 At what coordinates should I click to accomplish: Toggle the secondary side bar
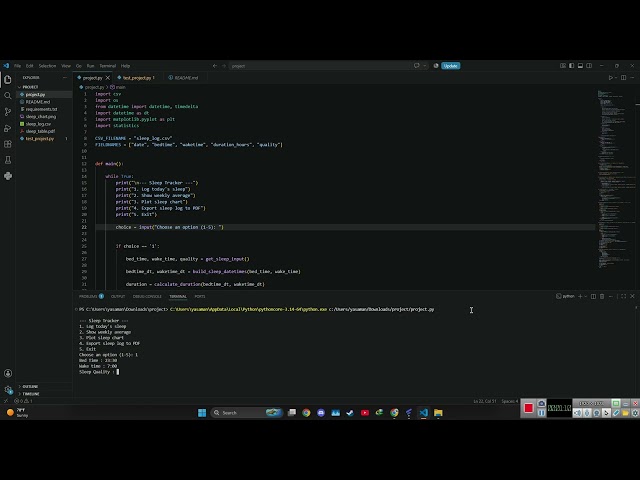pos(589,66)
